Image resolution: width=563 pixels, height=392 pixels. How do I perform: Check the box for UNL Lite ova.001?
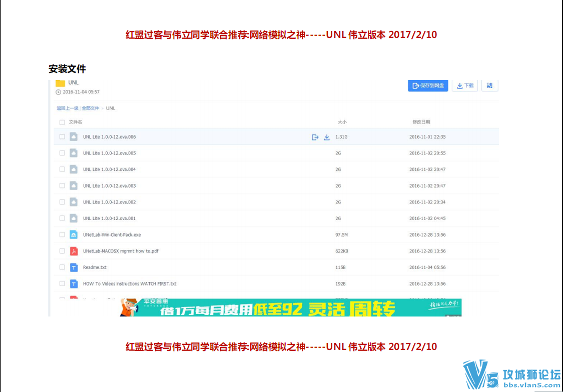62,218
